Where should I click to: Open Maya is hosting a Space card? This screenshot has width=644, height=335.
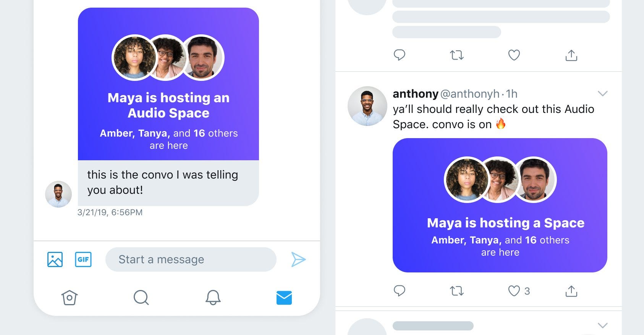(x=500, y=205)
